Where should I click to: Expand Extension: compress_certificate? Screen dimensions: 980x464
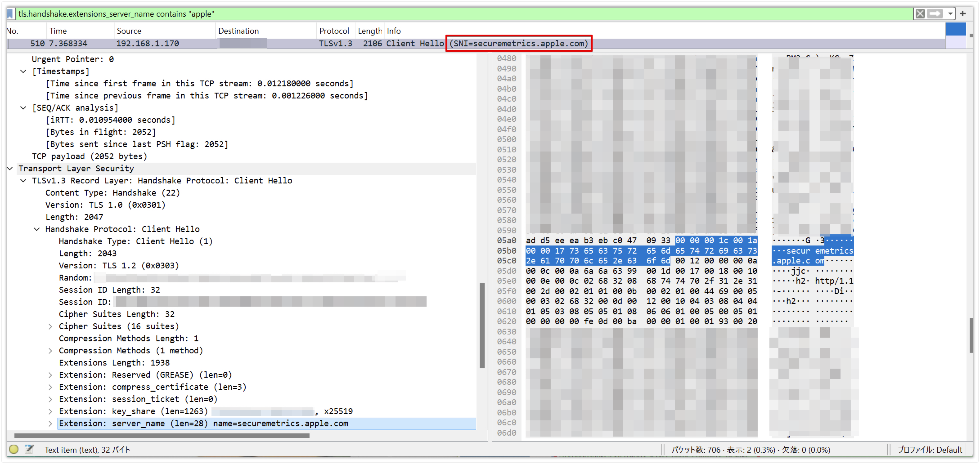pos(50,387)
